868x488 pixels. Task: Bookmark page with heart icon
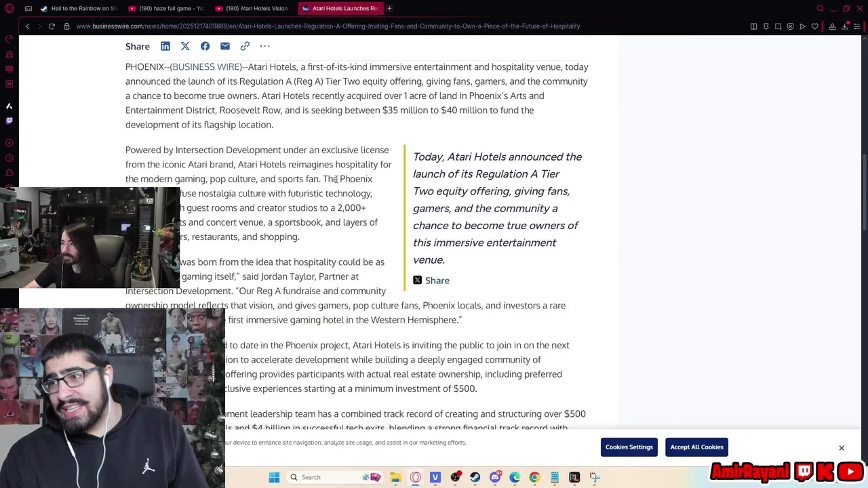tap(814, 26)
